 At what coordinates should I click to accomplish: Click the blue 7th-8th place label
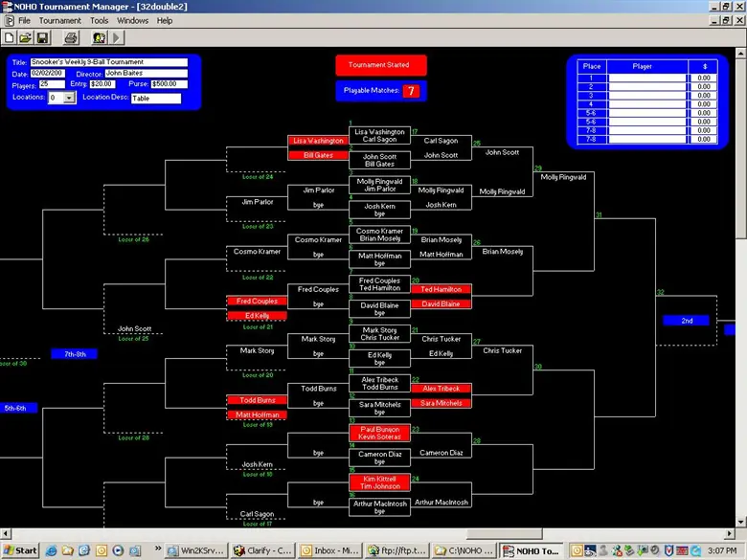[75, 354]
